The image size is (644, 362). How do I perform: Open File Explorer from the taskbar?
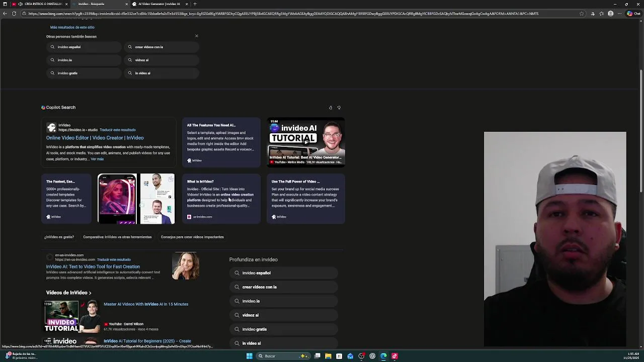click(328, 356)
